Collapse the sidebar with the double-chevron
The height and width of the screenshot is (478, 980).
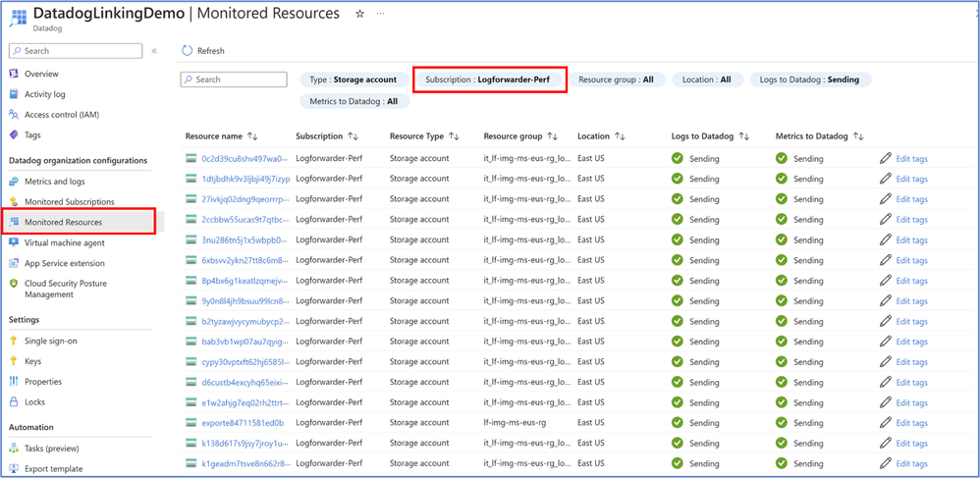154,51
